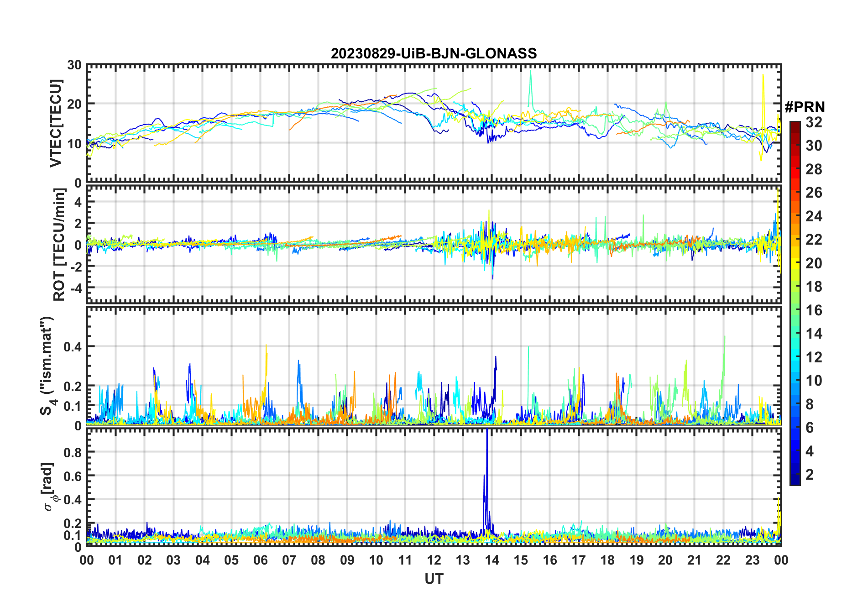Select σφ axis tick label "0.6"
This screenshot has height=607, width=868.
[x=73, y=476]
